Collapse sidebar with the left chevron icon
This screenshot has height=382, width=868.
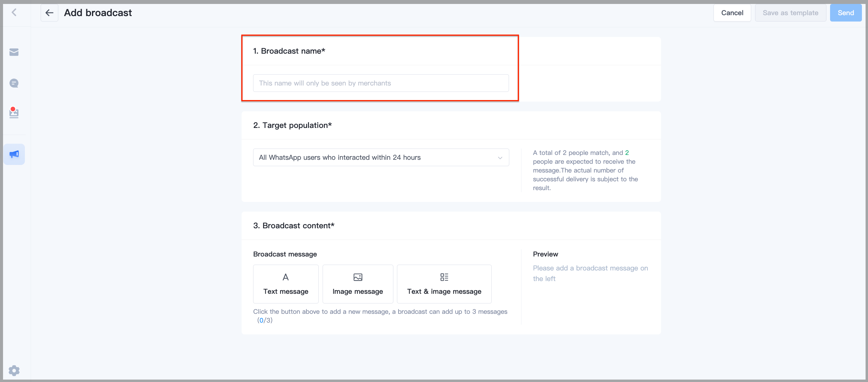(14, 12)
